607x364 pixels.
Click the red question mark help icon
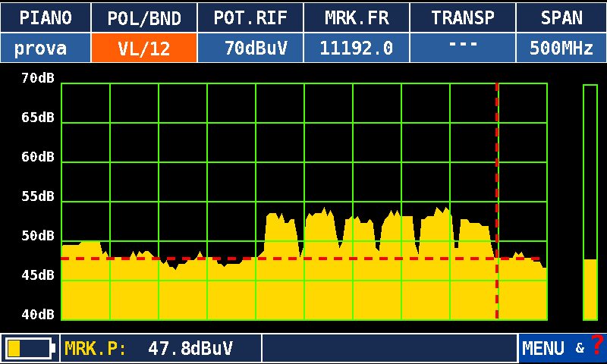point(597,344)
